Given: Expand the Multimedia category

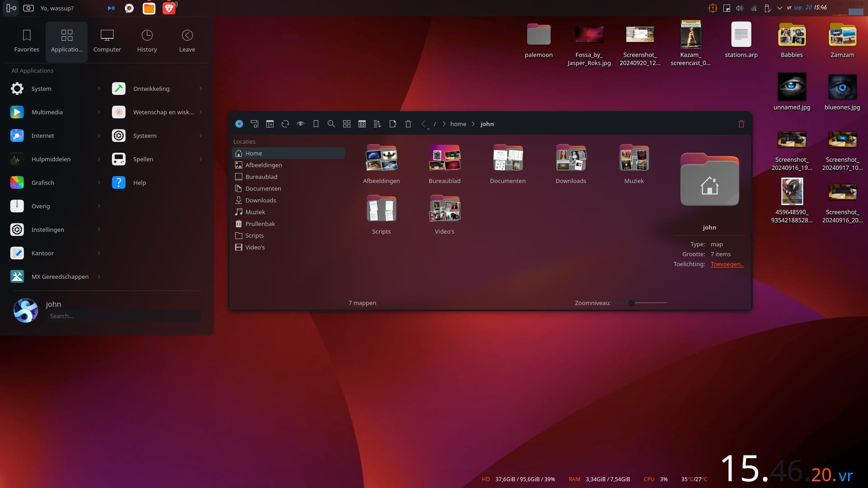Looking at the screenshot, I should pyautogui.click(x=55, y=112).
